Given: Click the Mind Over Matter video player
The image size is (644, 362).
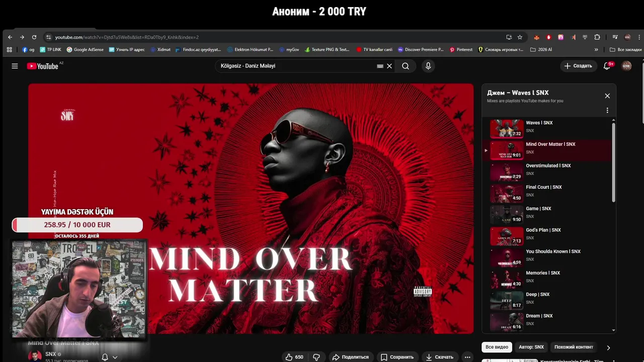Looking at the screenshot, I should pyautogui.click(x=251, y=208).
